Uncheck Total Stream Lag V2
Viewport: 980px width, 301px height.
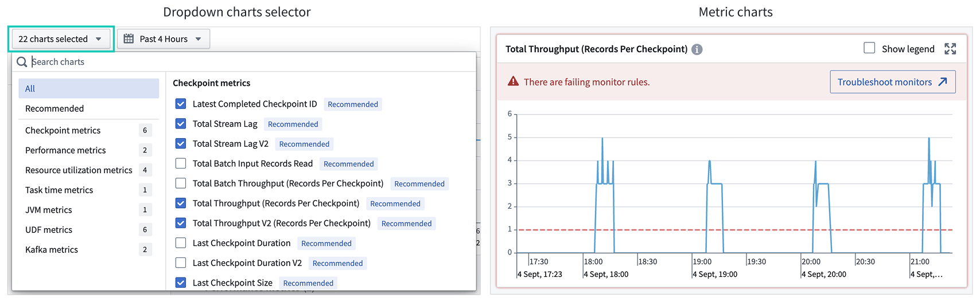(x=181, y=143)
